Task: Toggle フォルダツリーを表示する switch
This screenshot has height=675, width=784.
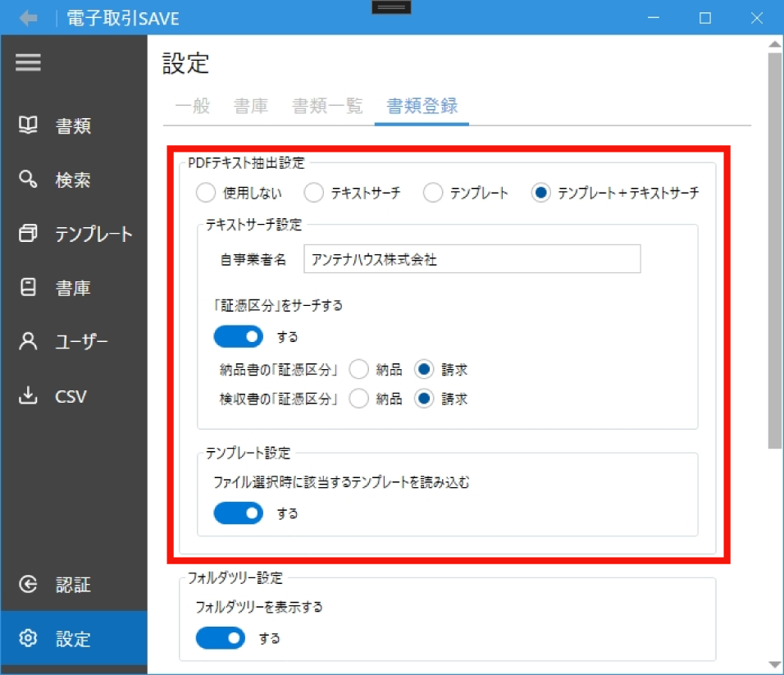Action: (x=220, y=637)
